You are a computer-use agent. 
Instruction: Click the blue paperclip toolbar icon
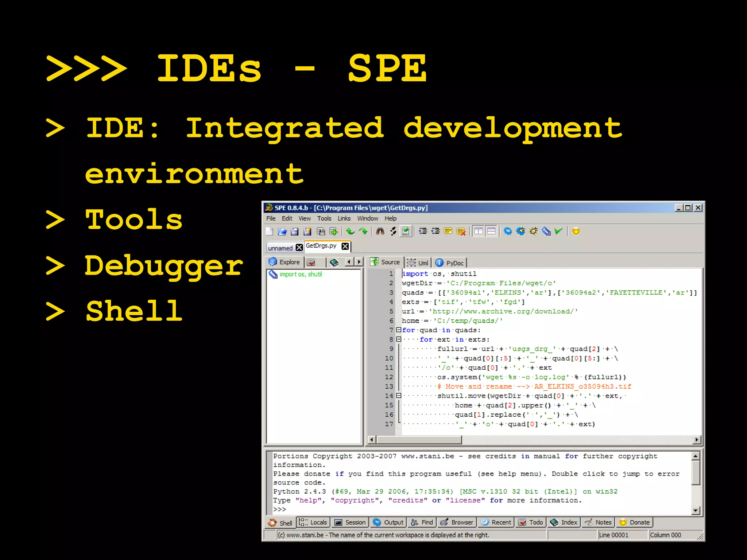pos(546,231)
